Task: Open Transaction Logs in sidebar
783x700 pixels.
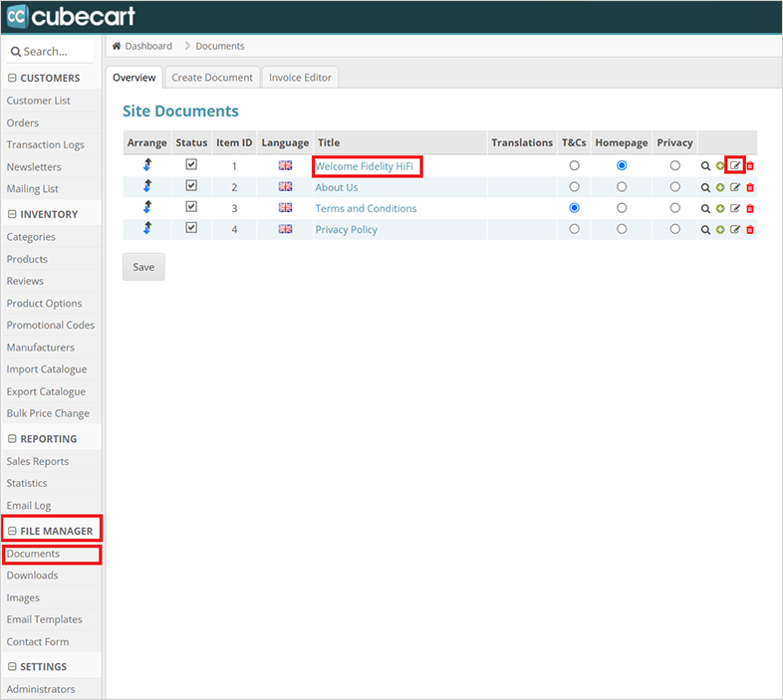Action: point(46,144)
